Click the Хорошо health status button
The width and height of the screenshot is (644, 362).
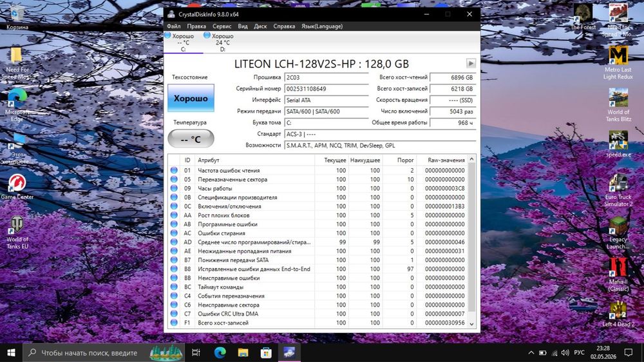click(x=191, y=98)
